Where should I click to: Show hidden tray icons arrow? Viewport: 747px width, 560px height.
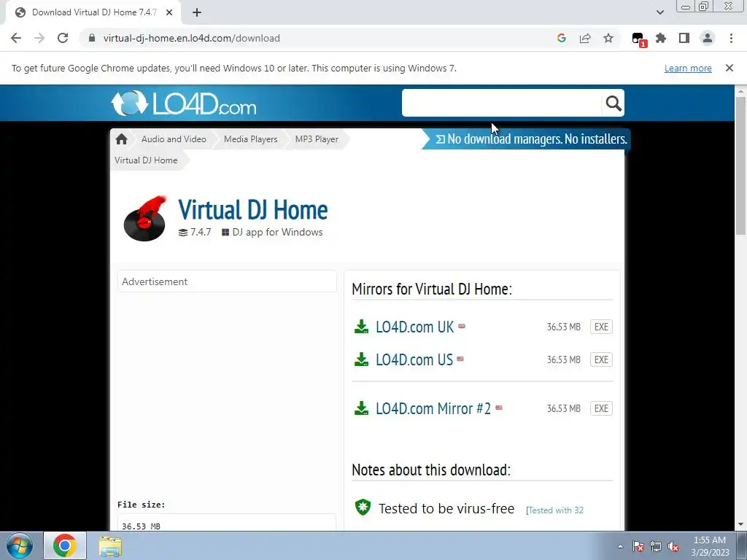pos(620,546)
